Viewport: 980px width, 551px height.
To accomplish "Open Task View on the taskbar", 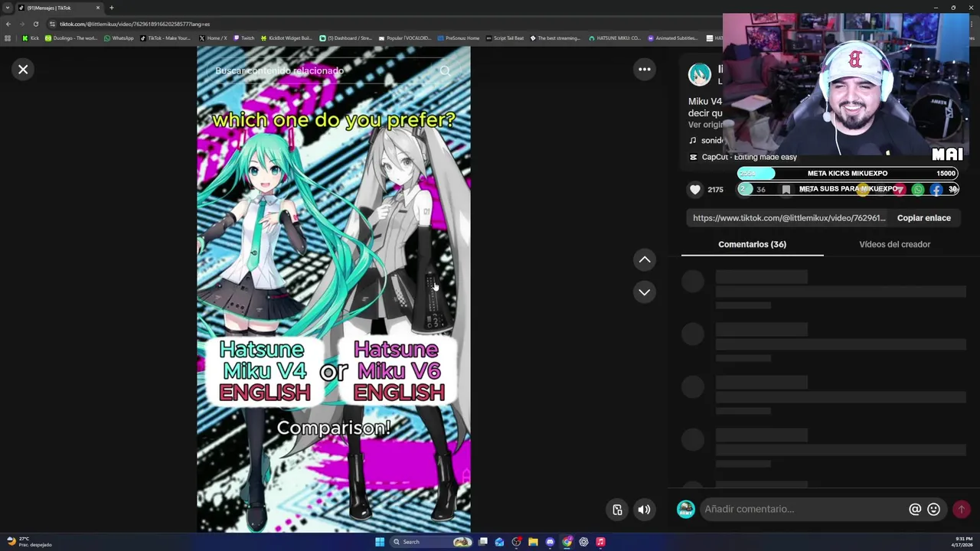I will tap(483, 542).
